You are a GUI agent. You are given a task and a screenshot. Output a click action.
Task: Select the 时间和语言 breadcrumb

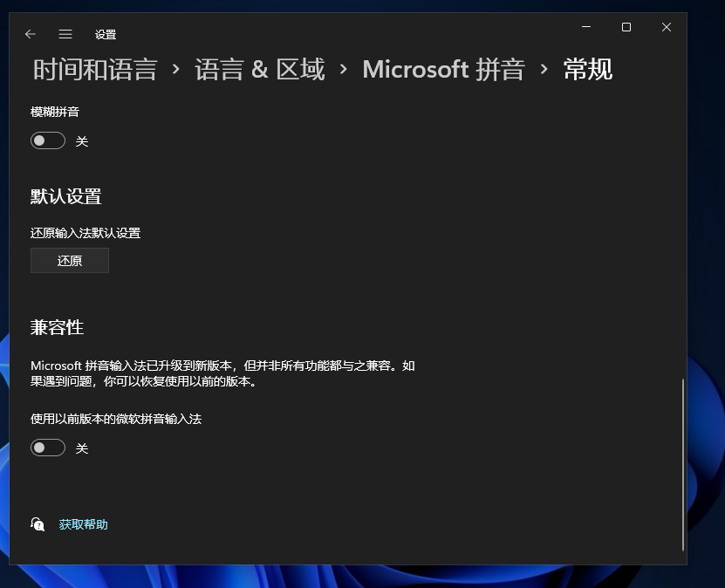[x=94, y=69]
